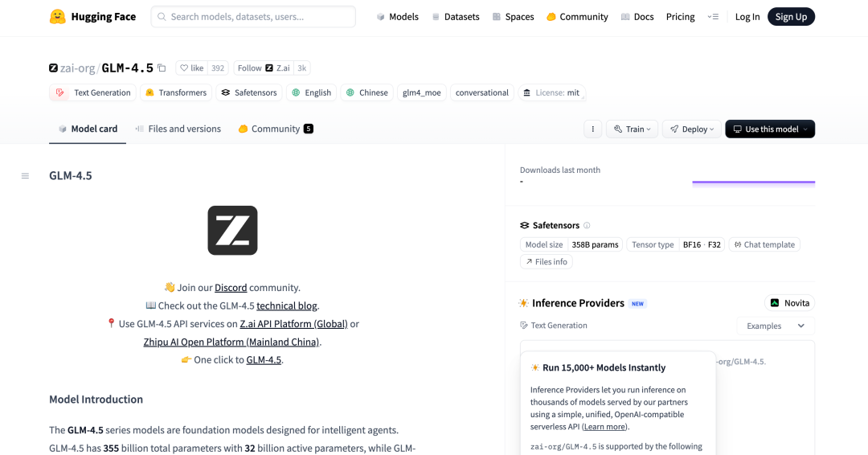Click the Files info arrow button
868x455 pixels.
click(547, 261)
